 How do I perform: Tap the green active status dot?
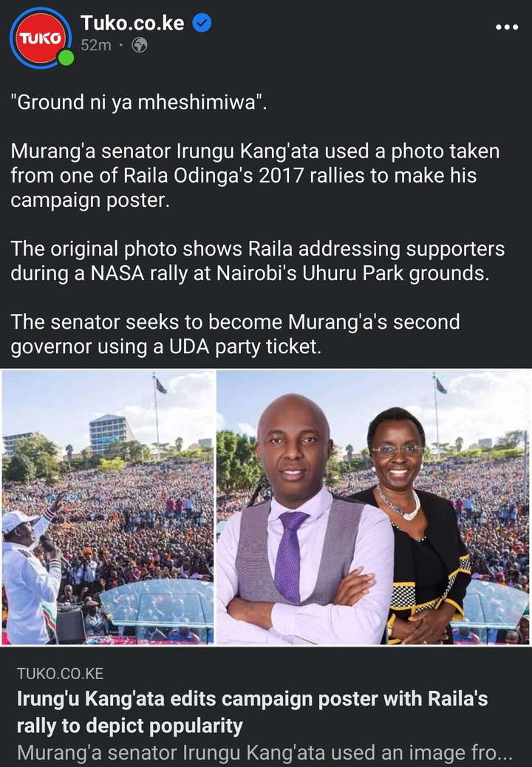[x=66, y=58]
